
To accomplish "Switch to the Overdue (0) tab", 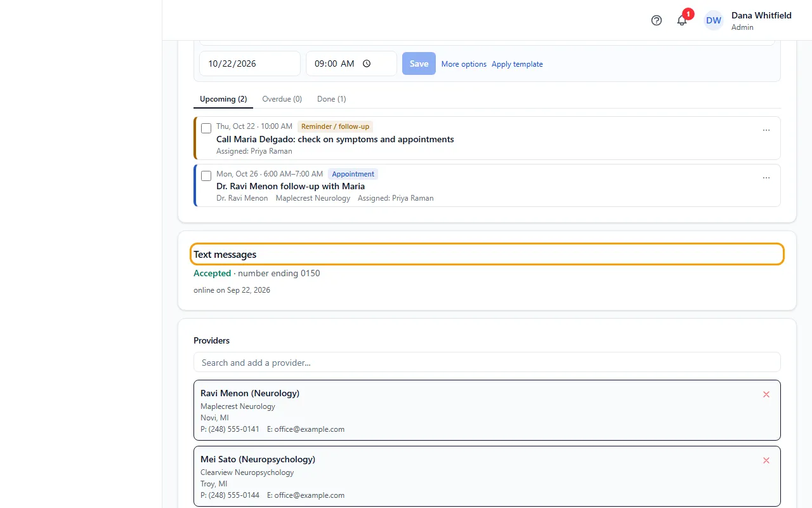I will (282, 99).
